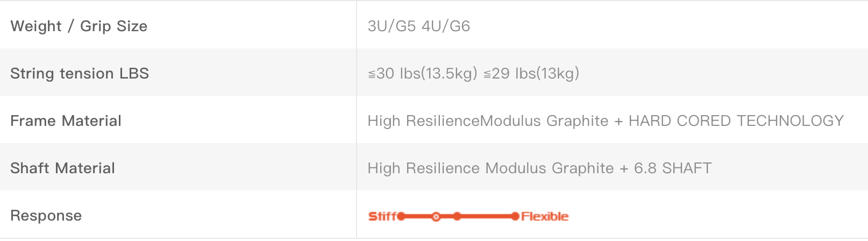Click the ≤29 lbs(13kg) tension value
Viewport: 868px width, 241px height.
[x=531, y=73]
